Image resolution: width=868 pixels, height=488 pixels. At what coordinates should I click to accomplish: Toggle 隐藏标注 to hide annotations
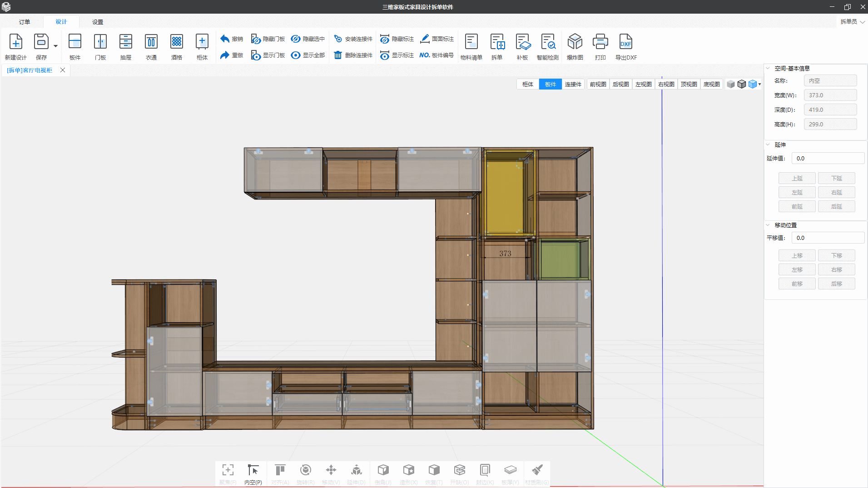(x=397, y=39)
